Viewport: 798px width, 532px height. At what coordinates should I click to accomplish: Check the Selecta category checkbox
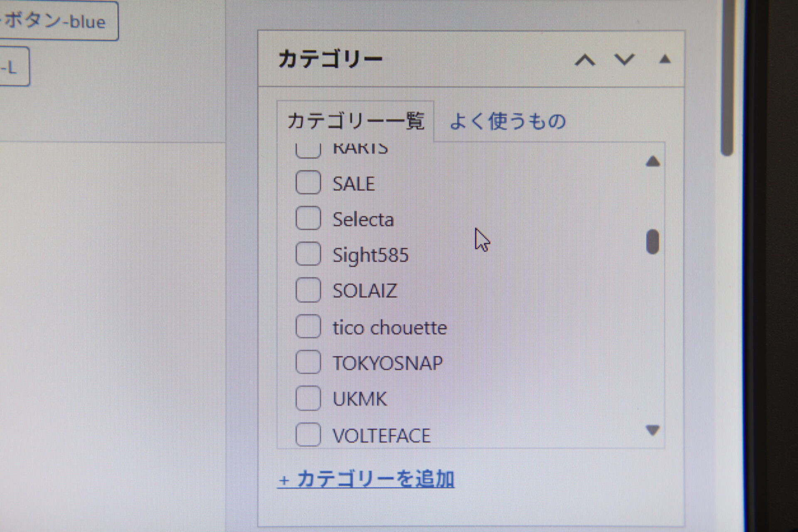tap(308, 219)
